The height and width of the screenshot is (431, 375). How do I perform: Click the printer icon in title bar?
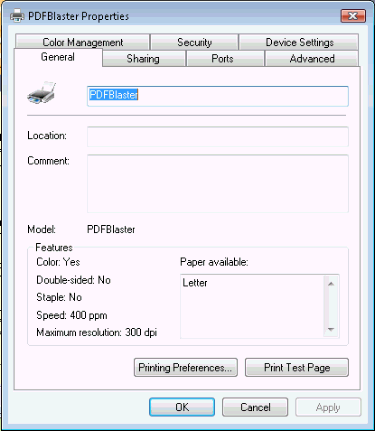click(x=17, y=15)
